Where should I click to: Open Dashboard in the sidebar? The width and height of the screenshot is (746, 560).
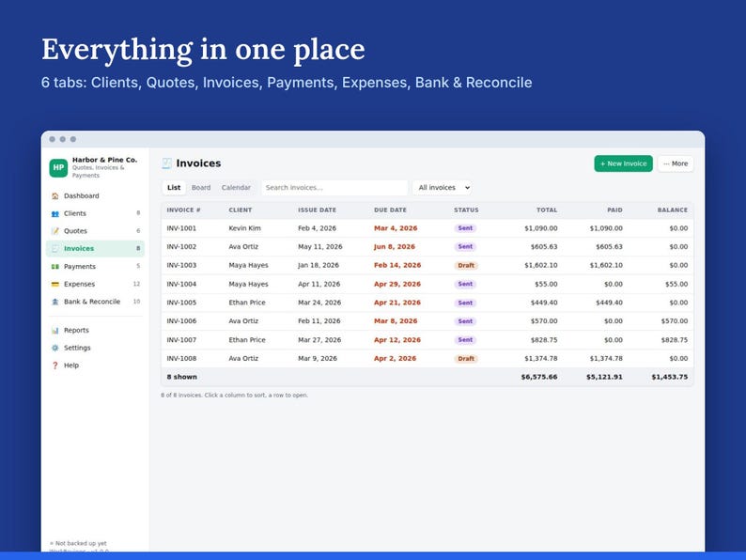tap(95, 195)
